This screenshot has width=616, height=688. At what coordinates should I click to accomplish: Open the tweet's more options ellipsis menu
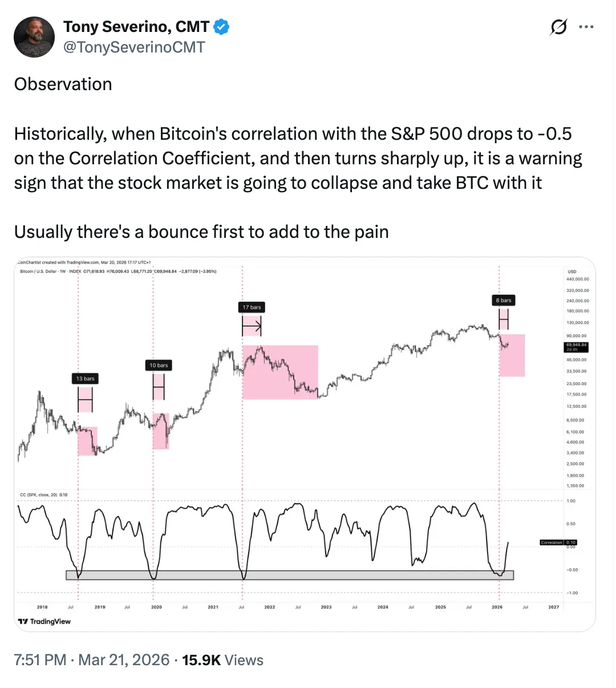586,26
